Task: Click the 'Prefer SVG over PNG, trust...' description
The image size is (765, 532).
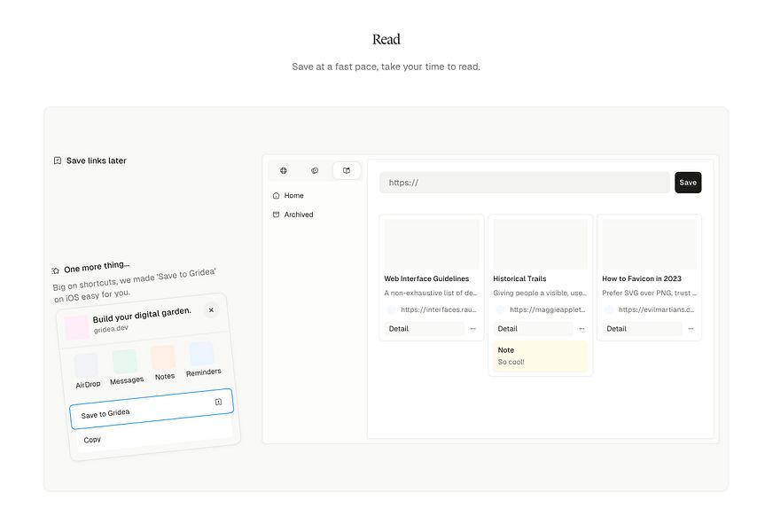Action: tap(649, 293)
